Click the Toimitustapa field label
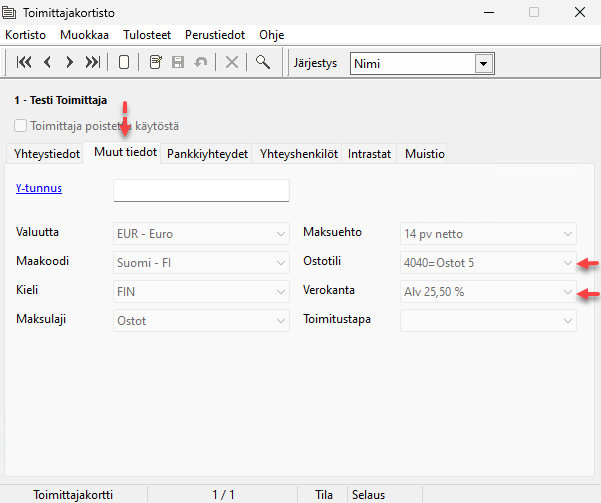Image resolution: width=601 pixels, height=503 pixels. tap(337, 319)
